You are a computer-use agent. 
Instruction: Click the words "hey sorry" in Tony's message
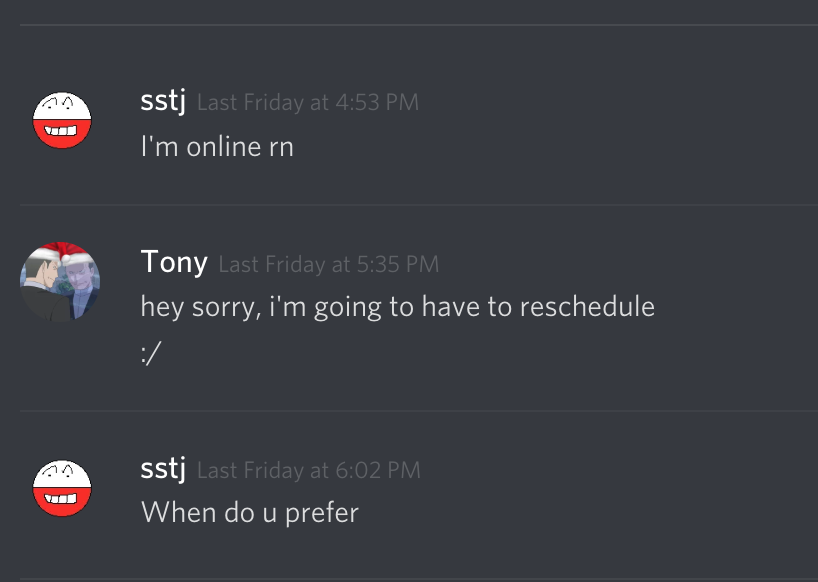[200, 307]
